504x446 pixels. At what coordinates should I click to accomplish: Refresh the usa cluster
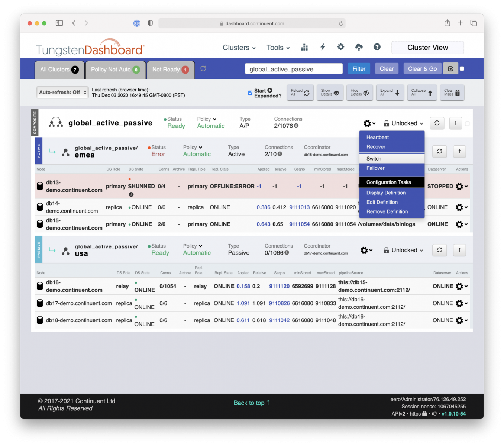pos(439,250)
